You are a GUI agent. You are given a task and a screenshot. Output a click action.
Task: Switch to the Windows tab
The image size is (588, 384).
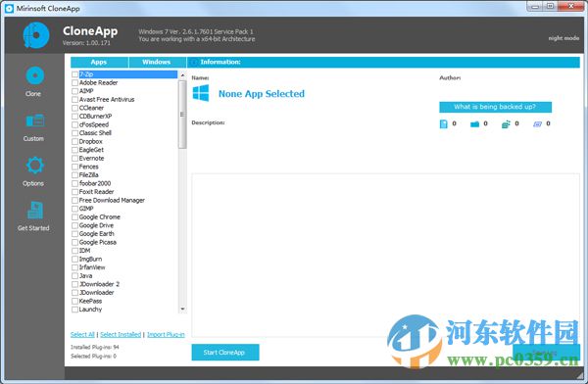tap(157, 63)
